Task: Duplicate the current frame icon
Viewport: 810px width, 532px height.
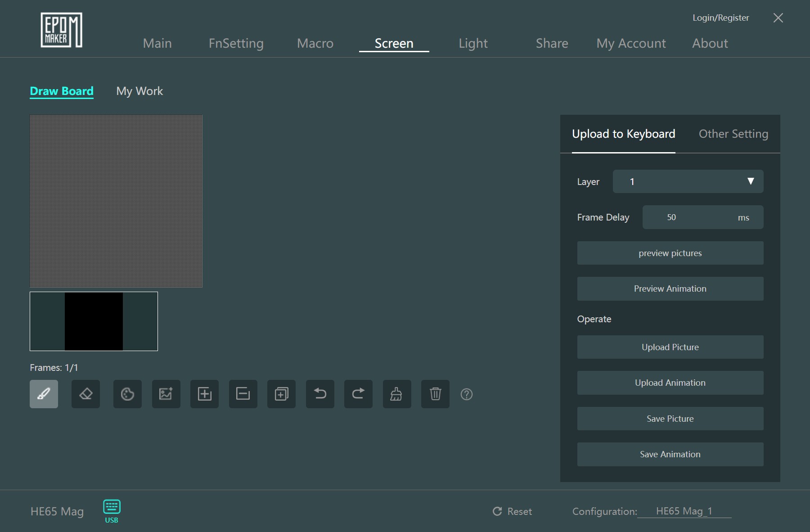Action: [281, 394]
